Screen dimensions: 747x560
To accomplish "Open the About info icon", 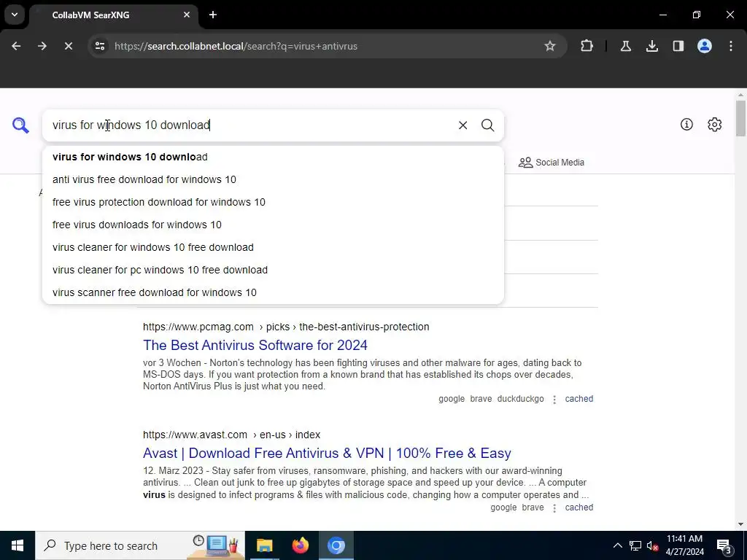I will pos(686,125).
